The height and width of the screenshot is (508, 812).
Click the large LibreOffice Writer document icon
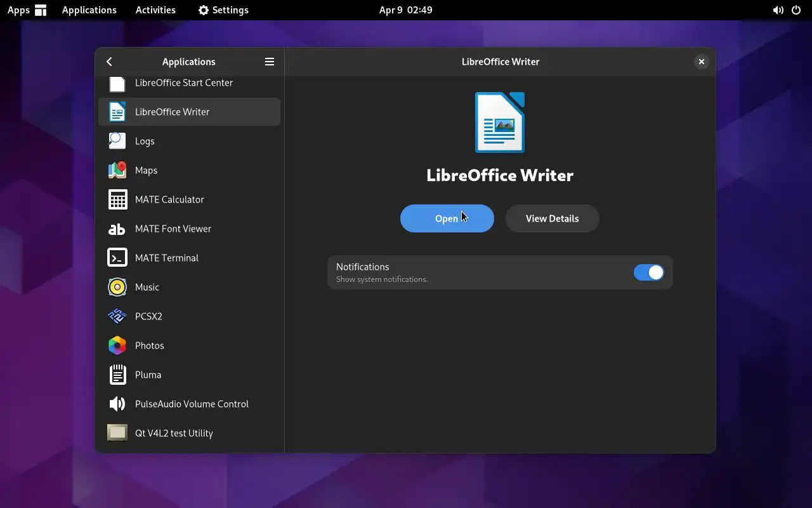(x=500, y=123)
